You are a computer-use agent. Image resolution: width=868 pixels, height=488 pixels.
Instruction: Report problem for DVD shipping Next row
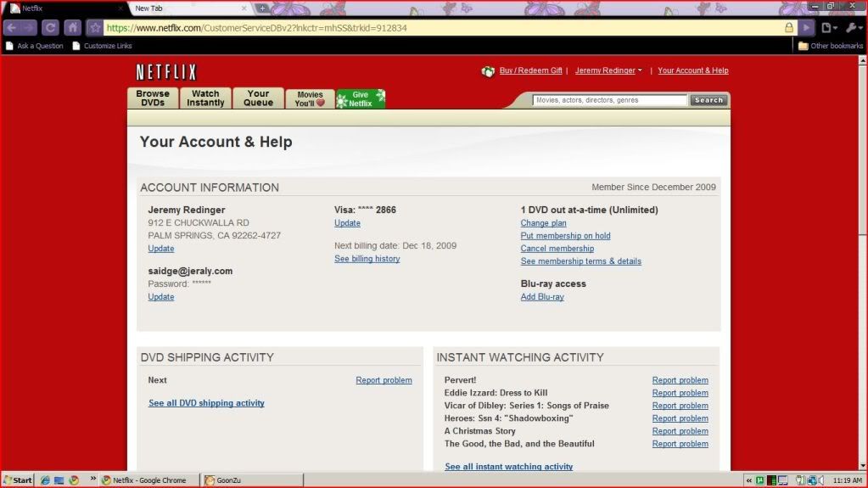(384, 380)
